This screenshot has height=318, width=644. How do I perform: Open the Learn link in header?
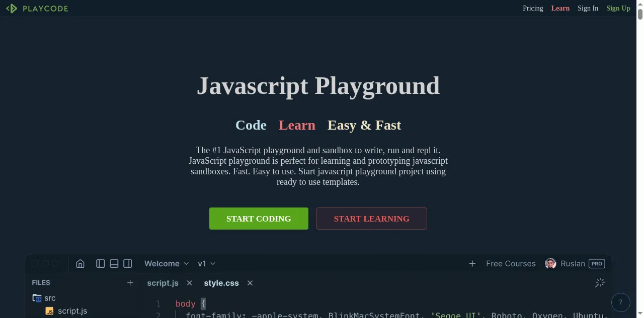pyautogui.click(x=560, y=8)
